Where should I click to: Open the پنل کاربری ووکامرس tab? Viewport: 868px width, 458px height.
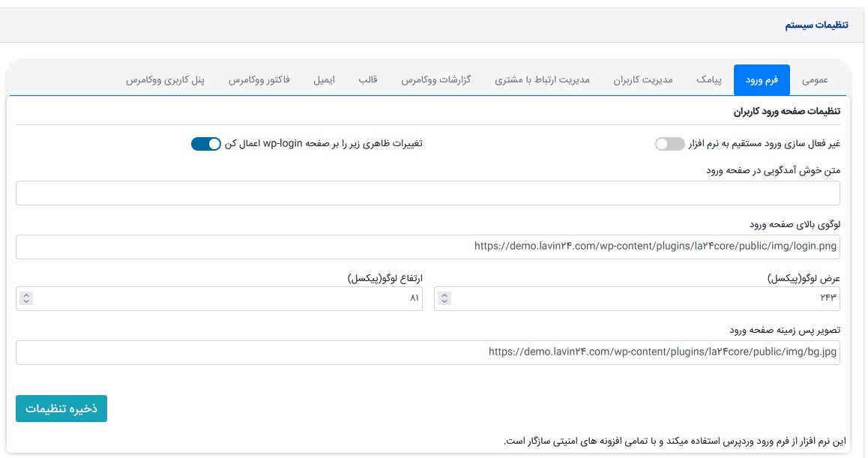pos(166,79)
